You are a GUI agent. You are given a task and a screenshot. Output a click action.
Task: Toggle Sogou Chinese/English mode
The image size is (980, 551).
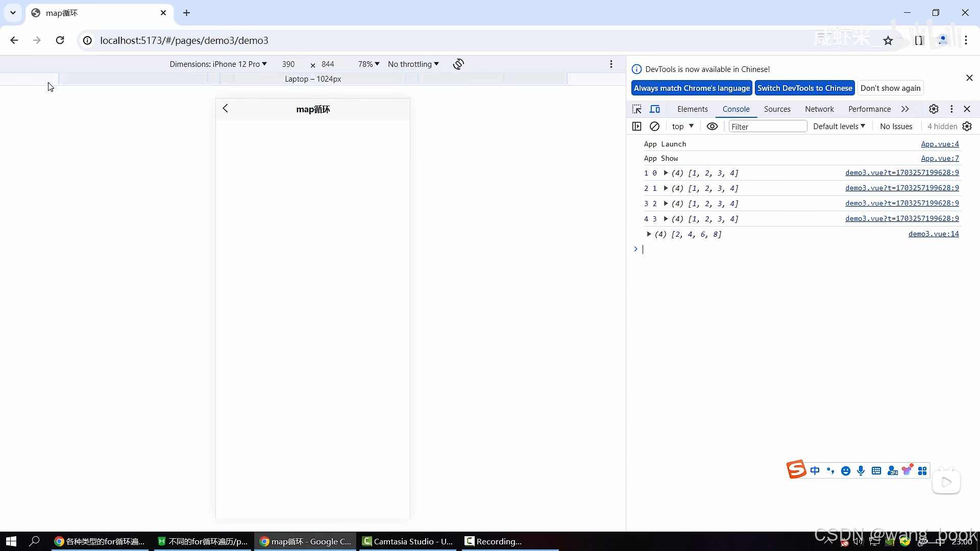815,470
